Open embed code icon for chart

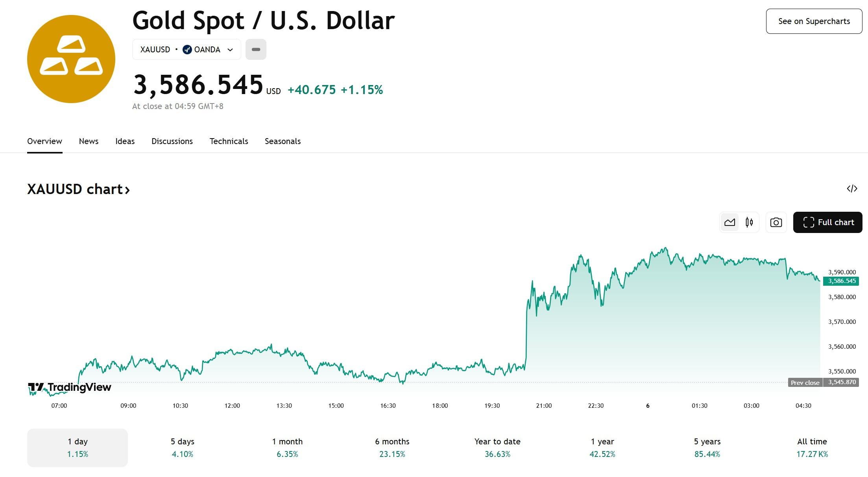pos(852,189)
